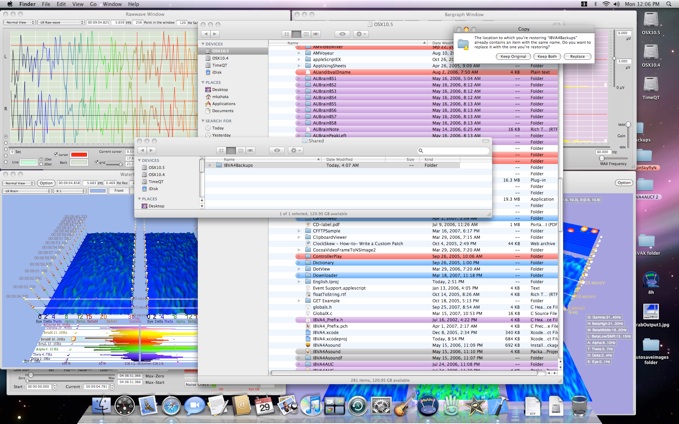
Task: Open iCal calendar in the Dock
Action: [x=264, y=405]
